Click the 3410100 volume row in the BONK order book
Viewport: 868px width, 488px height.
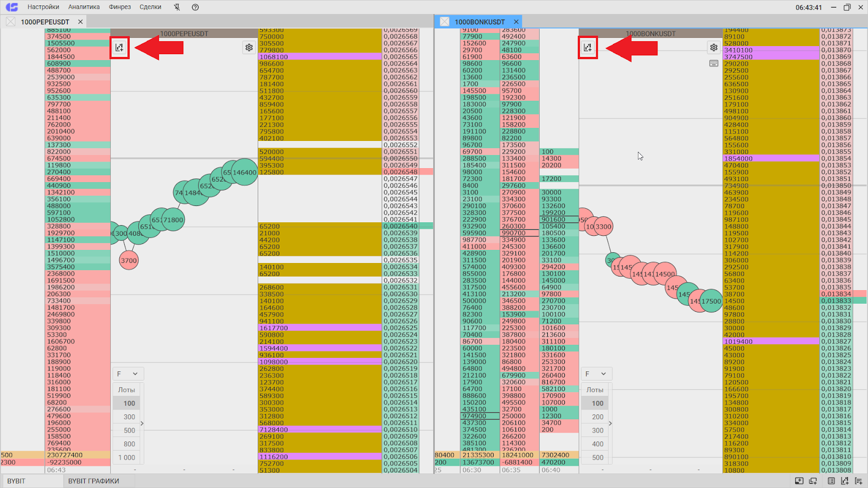point(771,50)
